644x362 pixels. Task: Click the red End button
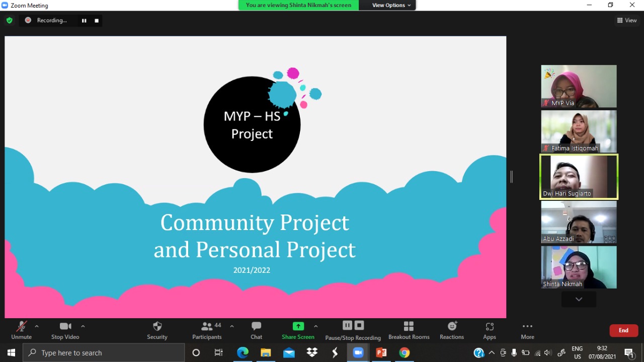click(623, 330)
